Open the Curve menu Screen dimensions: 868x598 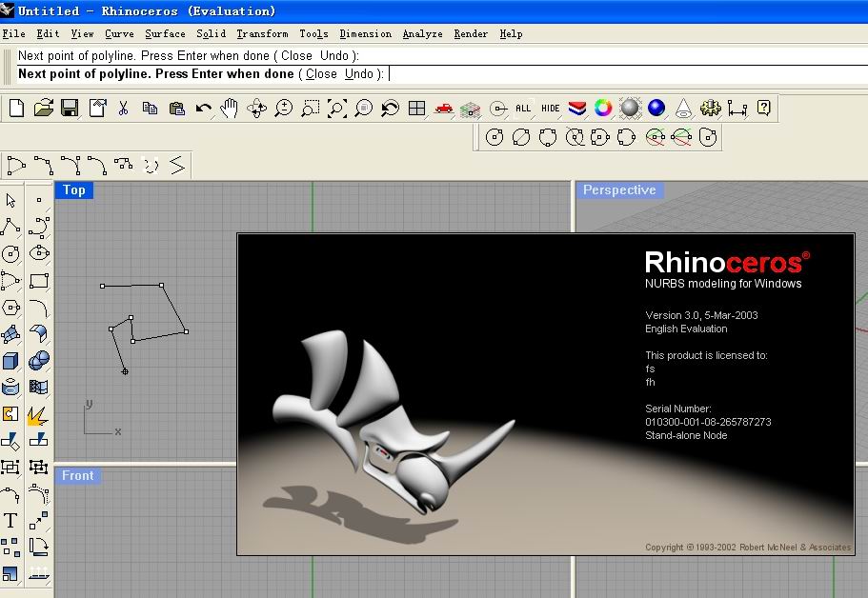119,33
